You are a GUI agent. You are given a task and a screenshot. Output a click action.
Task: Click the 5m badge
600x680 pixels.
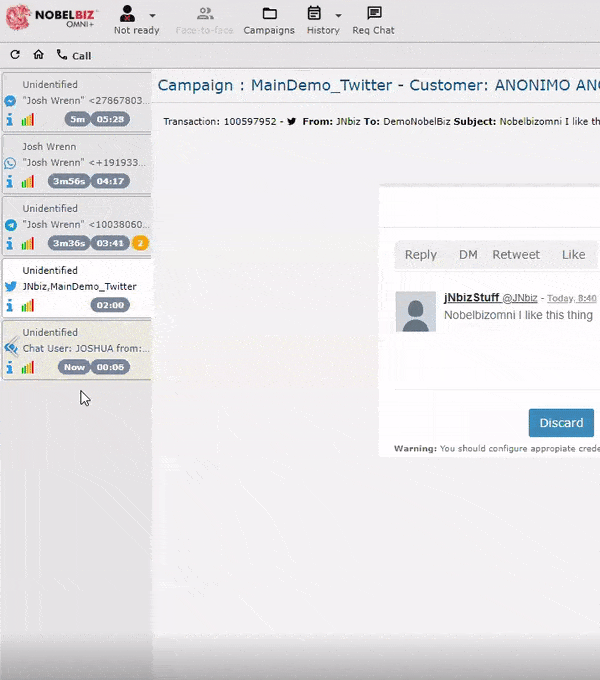77,119
